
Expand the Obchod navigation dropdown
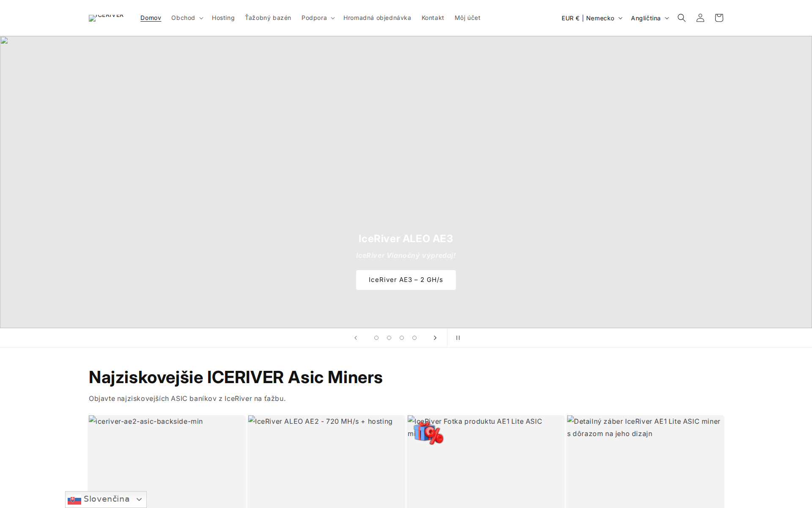(187, 18)
